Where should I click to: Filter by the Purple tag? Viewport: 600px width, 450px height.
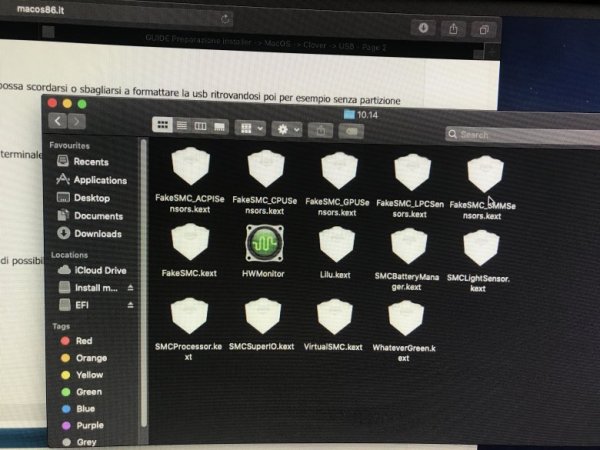(82, 425)
